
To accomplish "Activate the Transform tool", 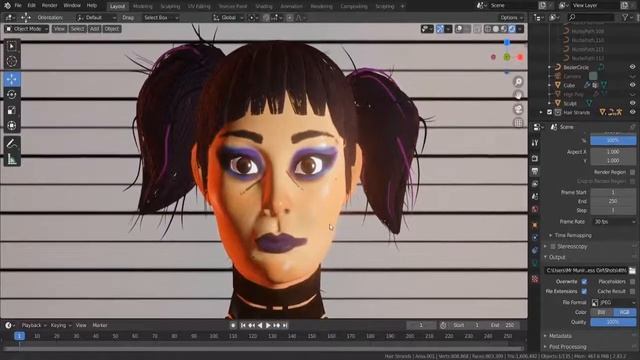I will point(12,125).
